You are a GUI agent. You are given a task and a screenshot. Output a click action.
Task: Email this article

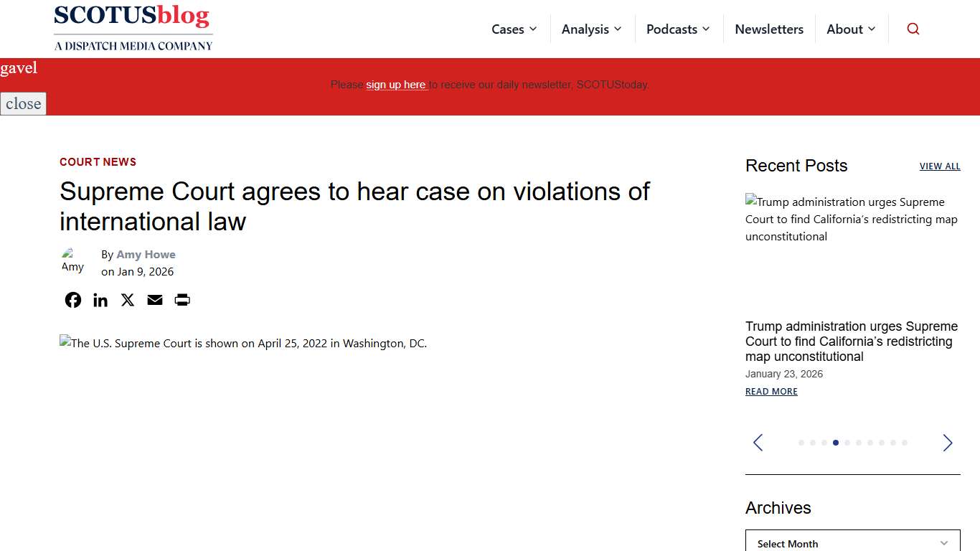[x=154, y=299]
